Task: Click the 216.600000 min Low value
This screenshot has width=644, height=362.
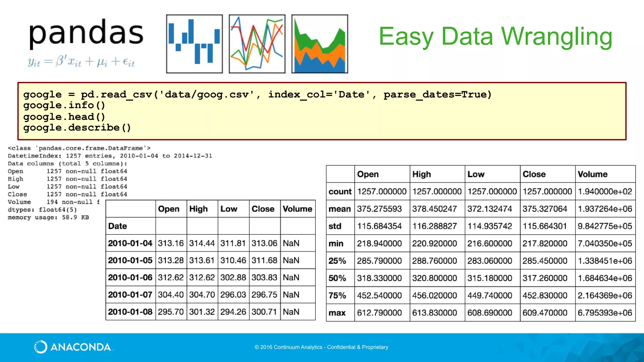Action: click(490, 244)
